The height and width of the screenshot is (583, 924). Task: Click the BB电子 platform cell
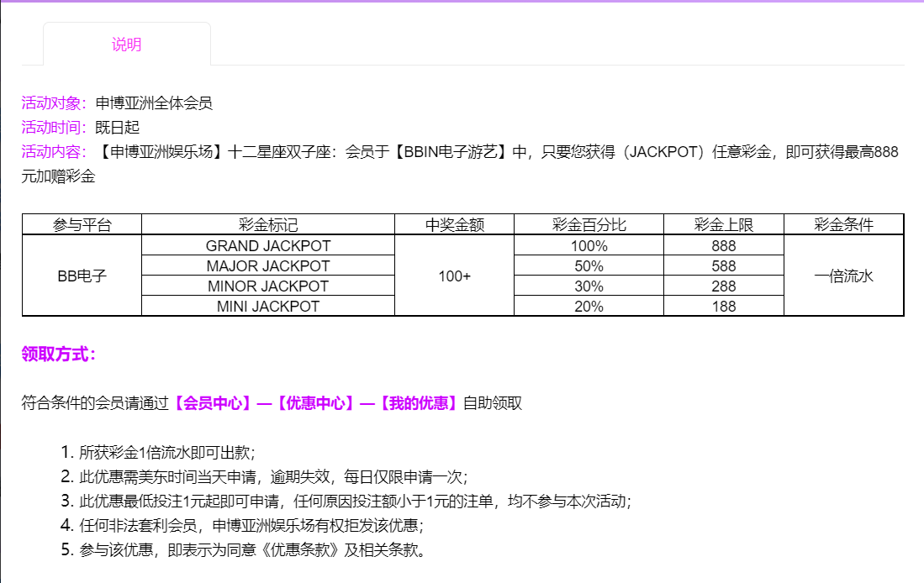tap(82, 276)
